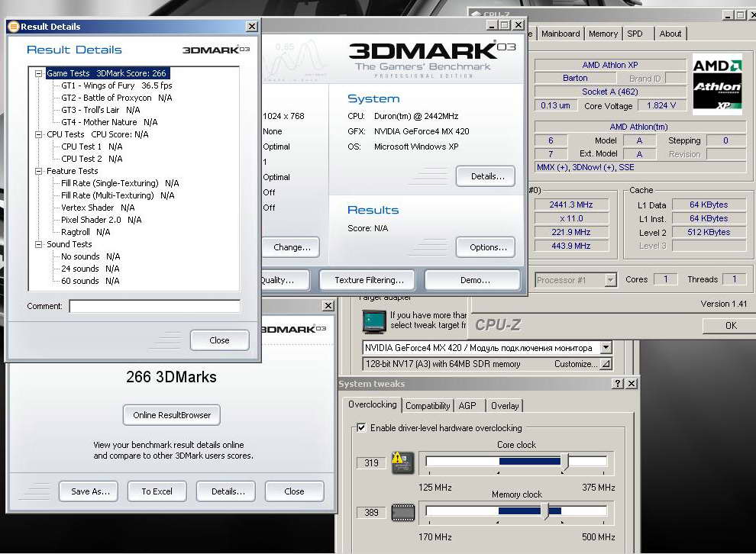Open the target adapter GeForce4 MX 420 dropdown

(x=606, y=347)
